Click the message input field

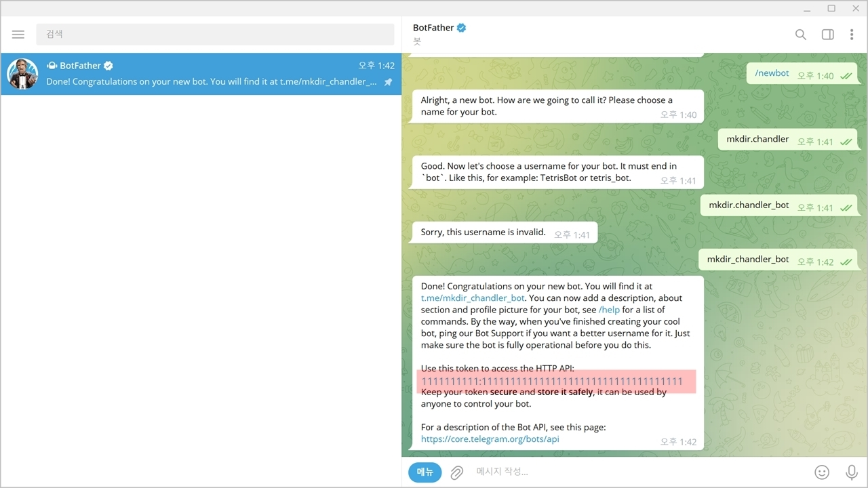[x=637, y=472]
